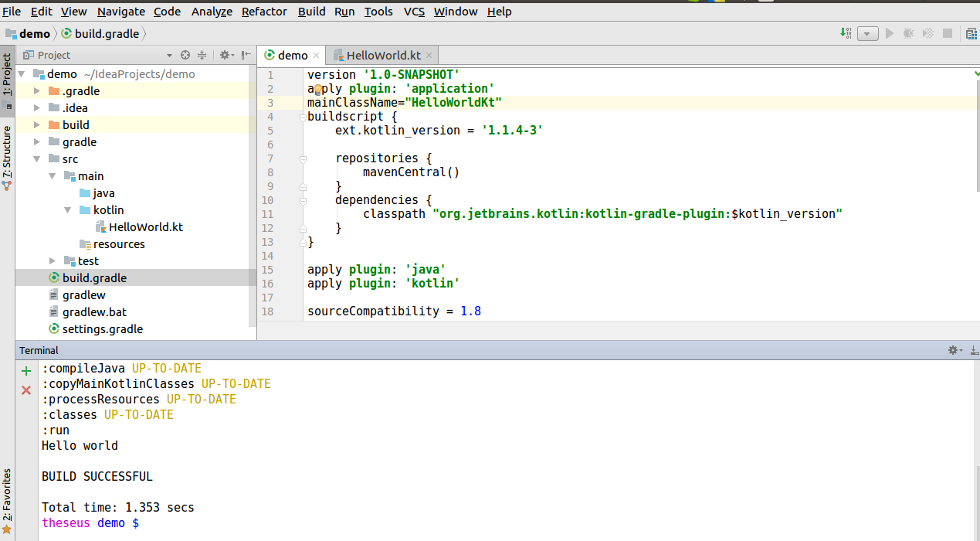Click the mainClassName line in editor
The width and height of the screenshot is (980, 541).
[405, 103]
